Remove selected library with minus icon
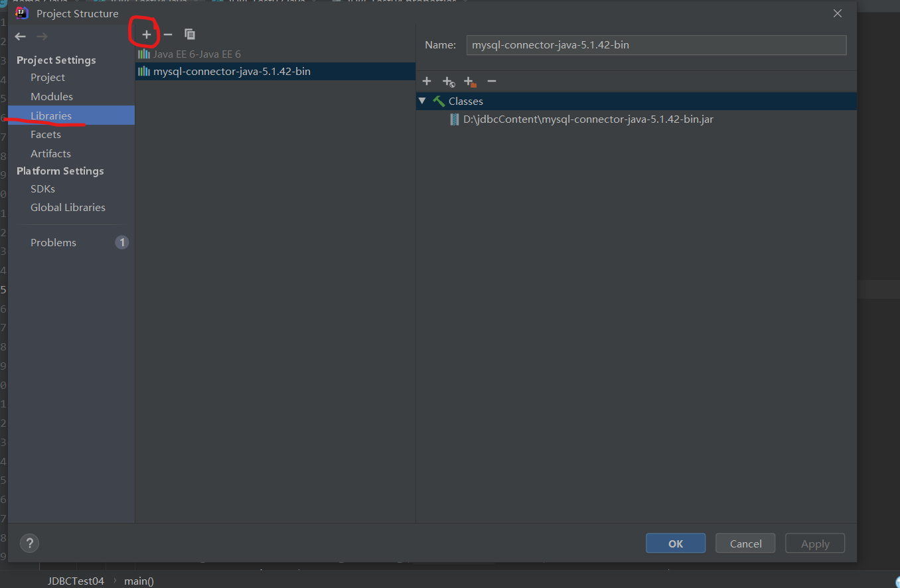The width and height of the screenshot is (900, 588). point(168,35)
